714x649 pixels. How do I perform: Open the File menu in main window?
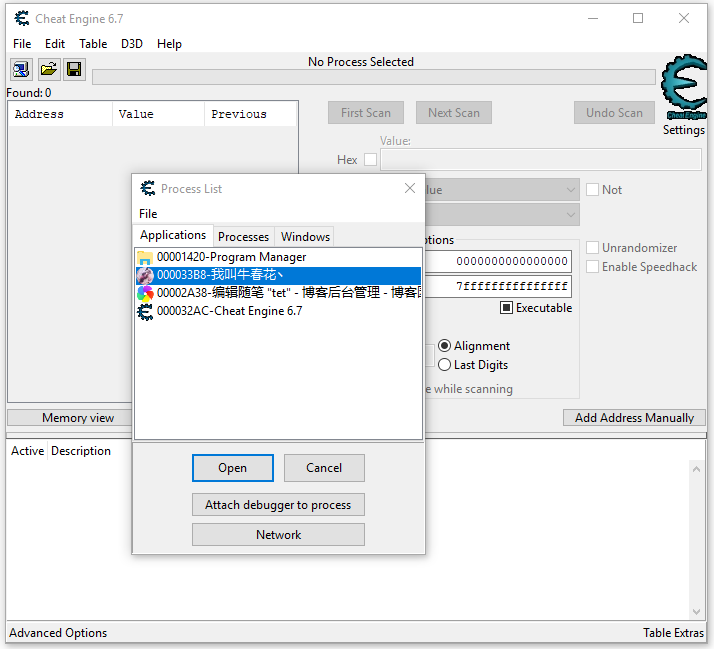(x=22, y=44)
